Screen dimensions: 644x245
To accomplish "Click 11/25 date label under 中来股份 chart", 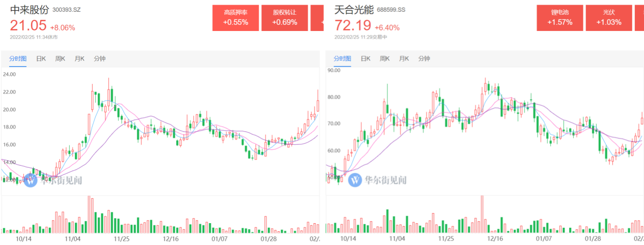I will (x=121, y=238).
